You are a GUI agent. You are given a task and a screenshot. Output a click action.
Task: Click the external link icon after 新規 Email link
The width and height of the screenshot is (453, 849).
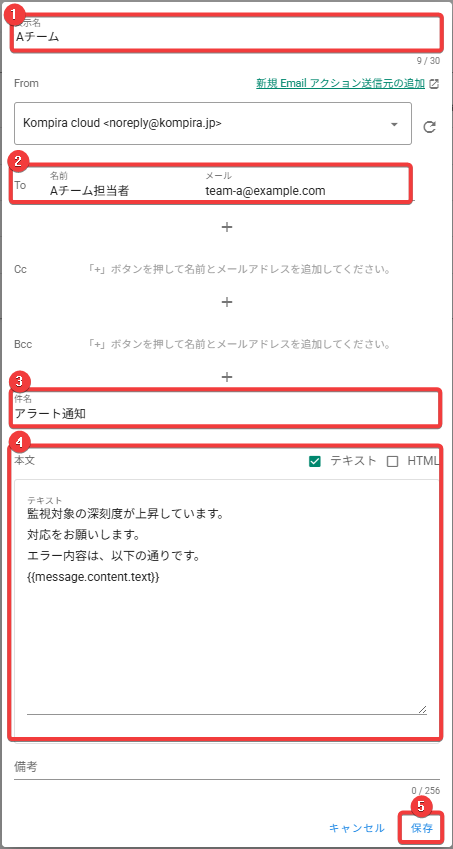pyautogui.click(x=434, y=84)
